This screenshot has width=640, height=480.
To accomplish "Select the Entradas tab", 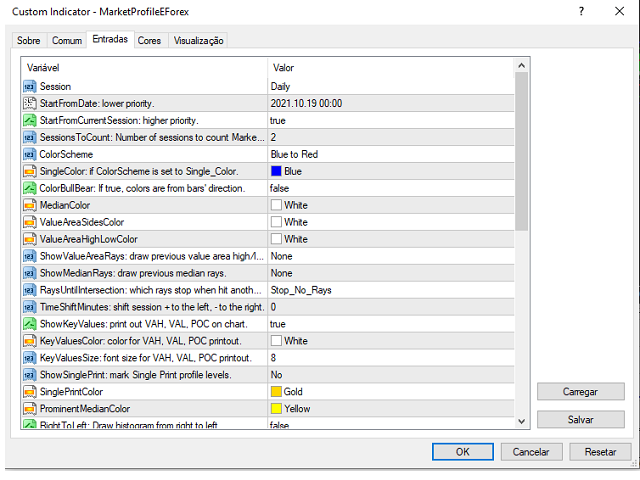I will click(110, 39).
